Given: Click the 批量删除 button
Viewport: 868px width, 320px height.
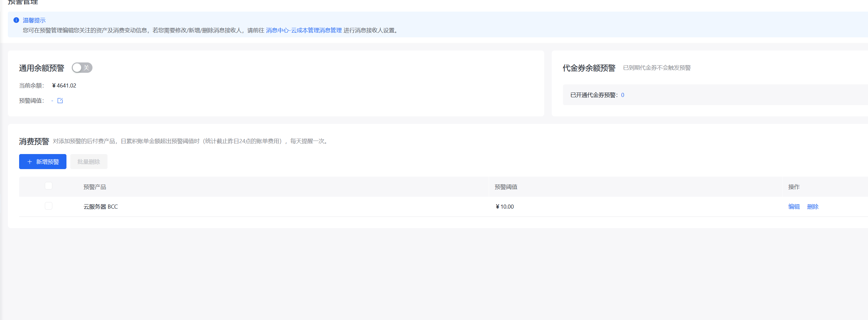Looking at the screenshot, I should [88, 162].
